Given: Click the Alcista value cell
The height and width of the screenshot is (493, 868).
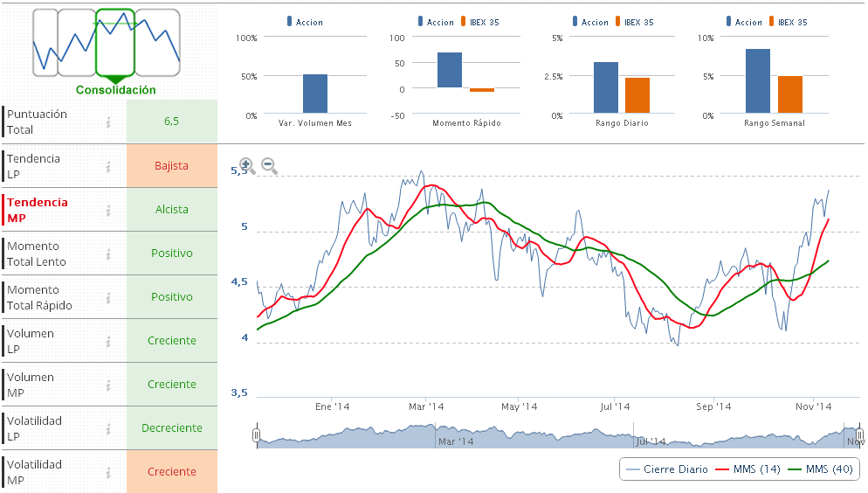Looking at the screenshot, I should (171, 210).
